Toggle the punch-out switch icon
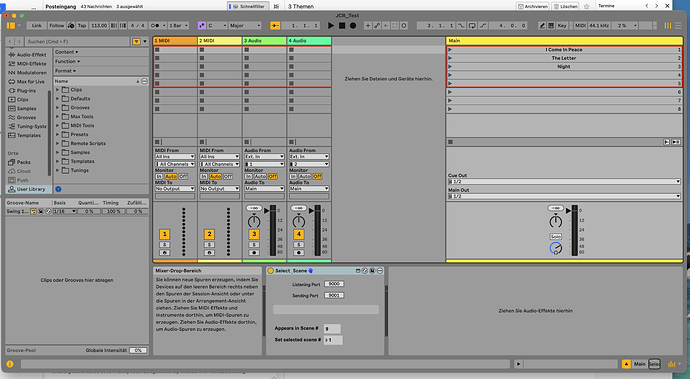 point(483,26)
